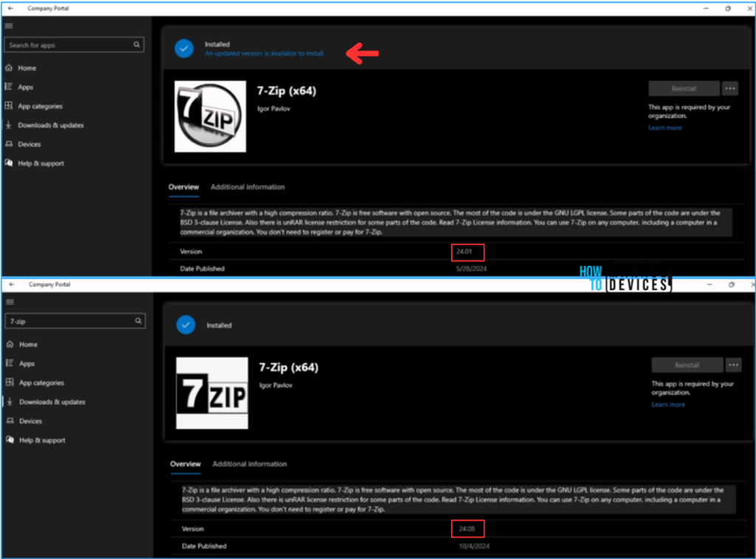
Task: Open the more options ellipsis in the bottom window
Action: click(x=733, y=365)
